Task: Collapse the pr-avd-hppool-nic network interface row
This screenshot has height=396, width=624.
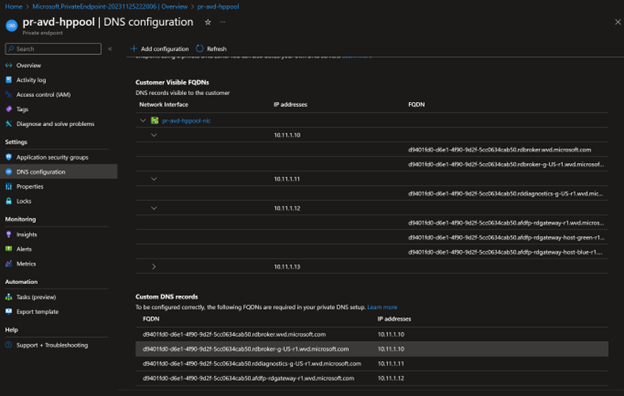Action: [143, 121]
